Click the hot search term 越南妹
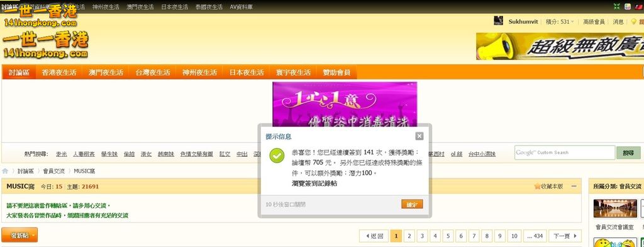Screen dimensions: 644x247 166,154
